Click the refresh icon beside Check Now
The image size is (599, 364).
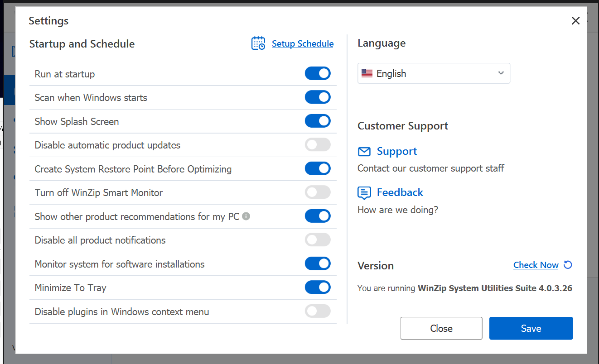568,265
